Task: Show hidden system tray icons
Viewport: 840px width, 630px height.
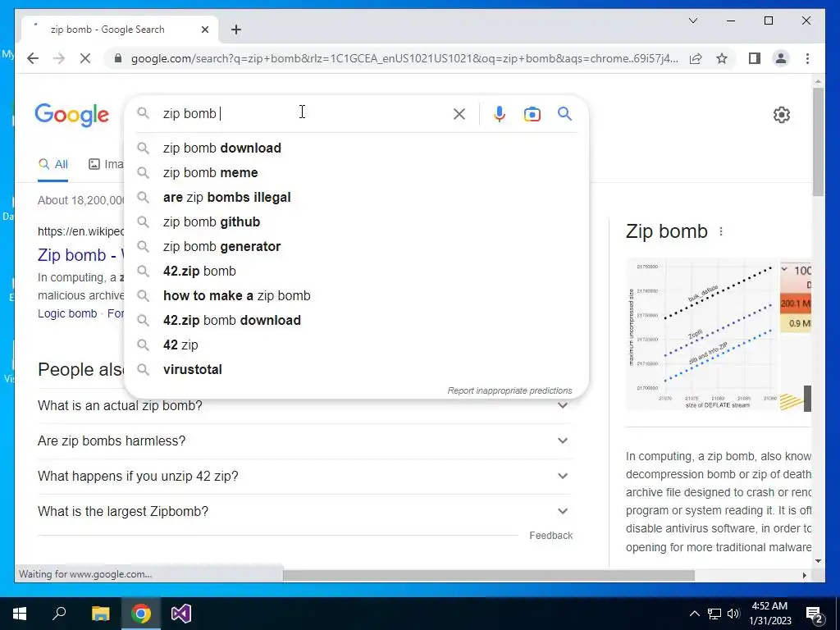Action: pyautogui.click(x=694, y=614)
